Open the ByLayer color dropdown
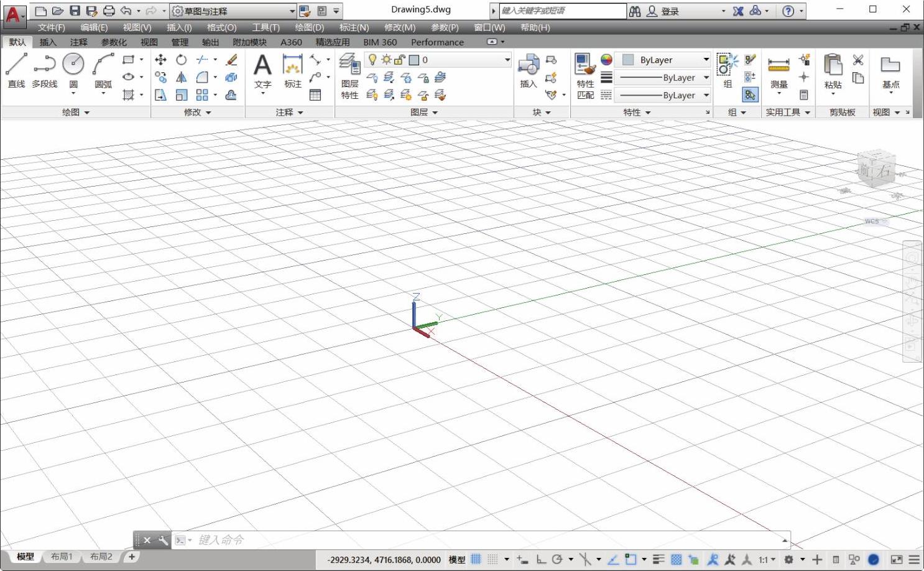The height and width of the screenshot is (571, 924). [x=663, y=60]
